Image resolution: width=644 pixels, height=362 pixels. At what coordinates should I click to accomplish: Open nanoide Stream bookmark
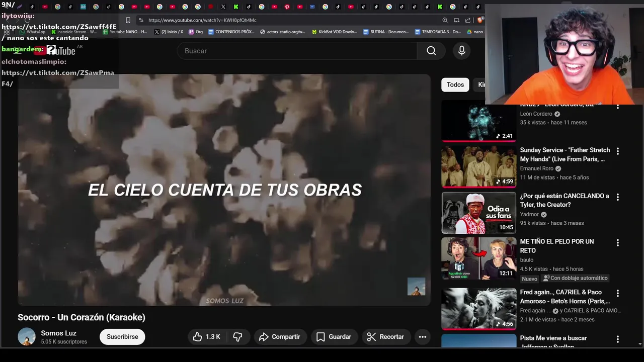click(74, 32)
